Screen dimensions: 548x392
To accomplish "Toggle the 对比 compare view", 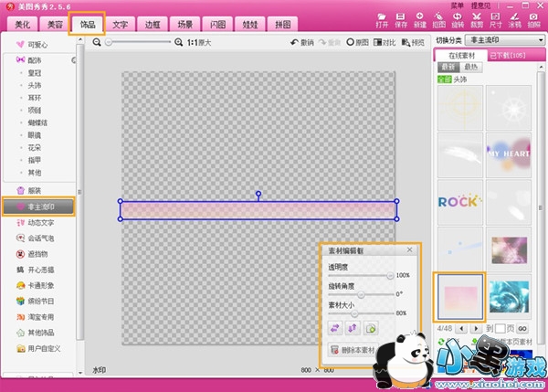I will (x=383, y=42).
